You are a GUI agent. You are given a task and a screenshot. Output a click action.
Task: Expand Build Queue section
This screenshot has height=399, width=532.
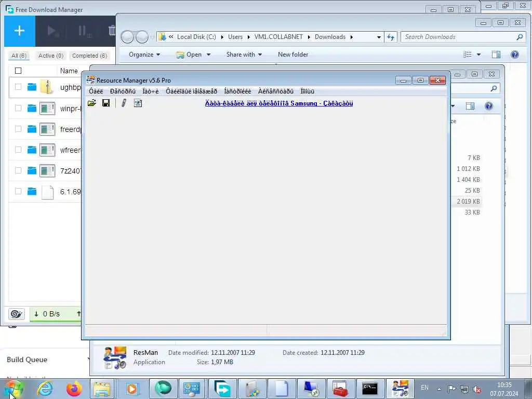pyautogui.click(x=89, y=359)
